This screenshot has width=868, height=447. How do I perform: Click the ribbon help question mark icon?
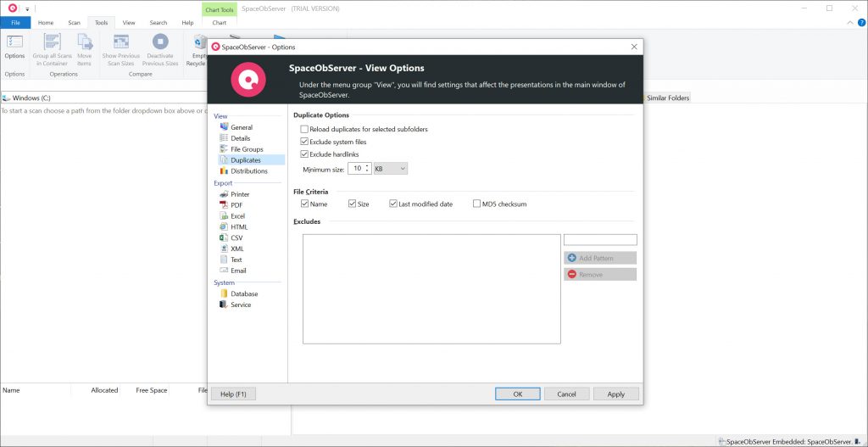pos(861,23)
